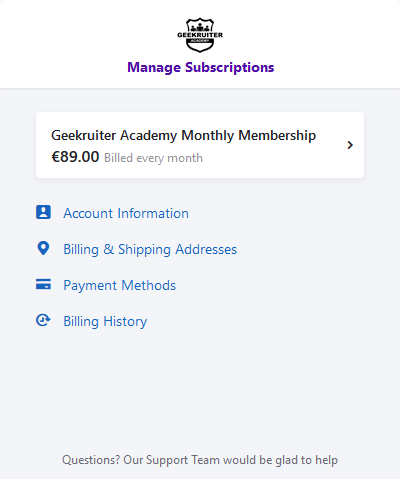Go to Billing & Shipping Addresses
Screen dimensions: 400x479
(x=150, y=250)
